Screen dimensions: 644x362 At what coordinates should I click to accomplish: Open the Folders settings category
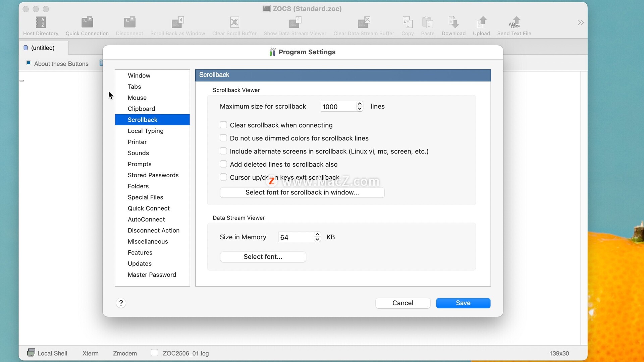tap(152, 186)
